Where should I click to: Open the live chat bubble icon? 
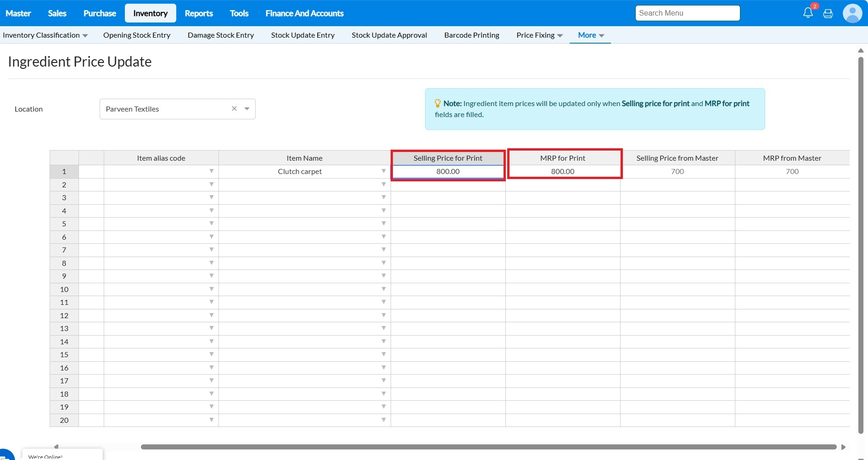pos(6,454)
